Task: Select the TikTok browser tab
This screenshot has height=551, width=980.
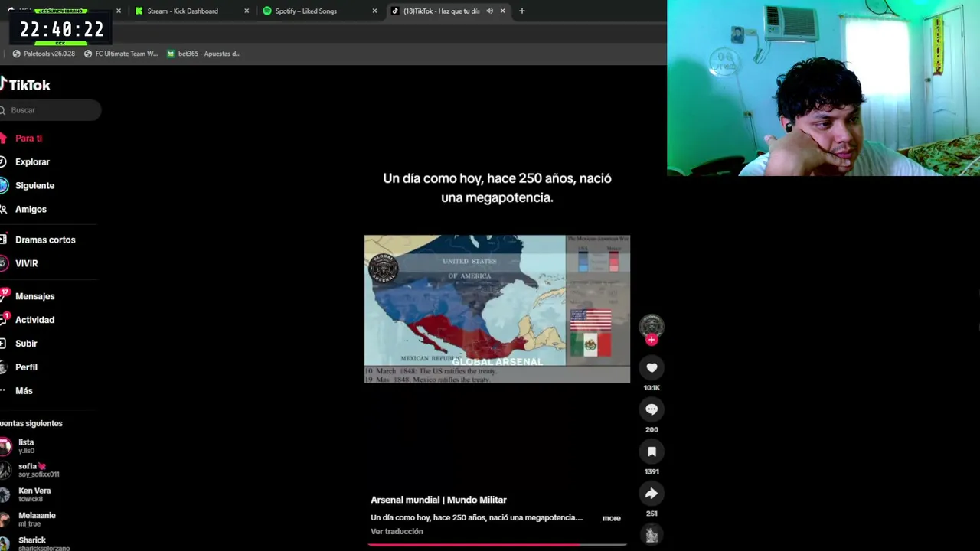Action: [x=441, y=11]
